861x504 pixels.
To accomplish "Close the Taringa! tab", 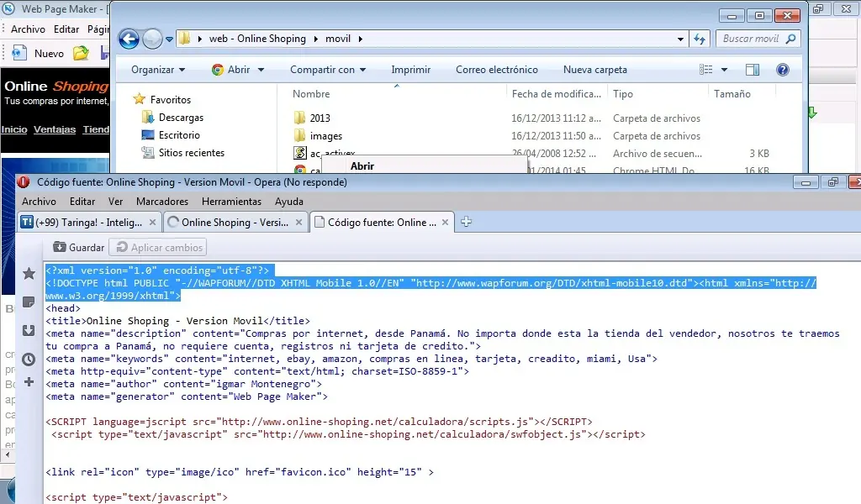I will coord(153,222).
